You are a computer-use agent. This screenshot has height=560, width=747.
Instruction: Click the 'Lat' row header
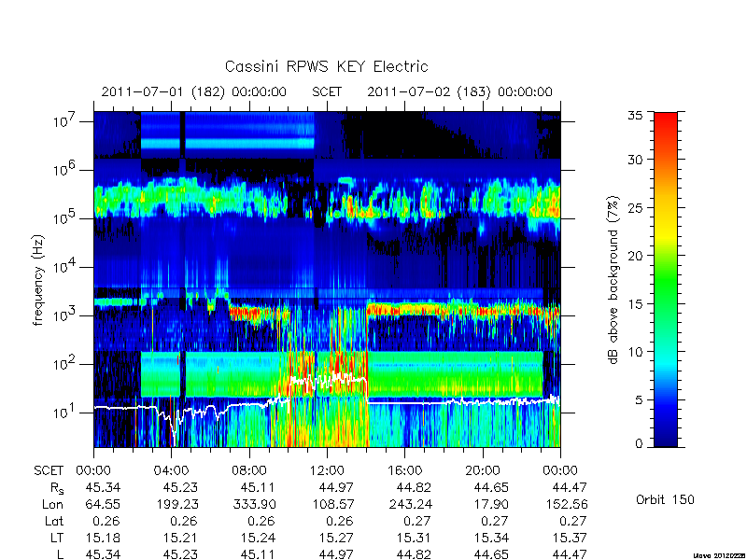click(x=54, y=521)
